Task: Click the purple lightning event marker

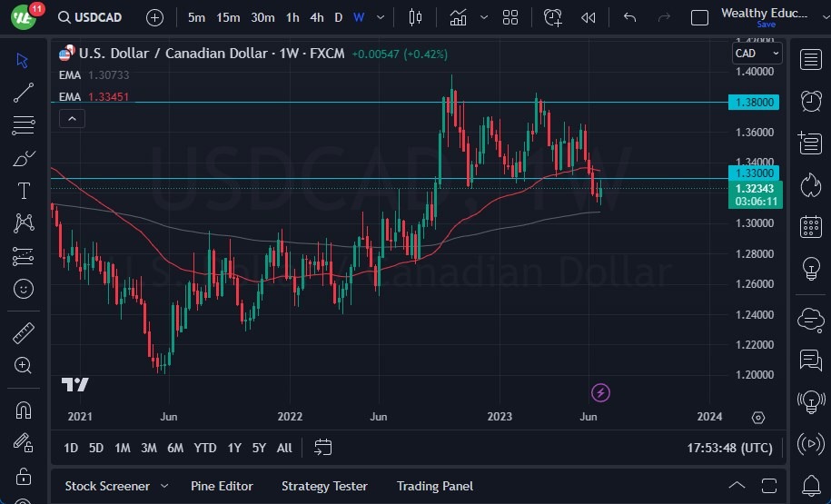Action: coord(600,392)
